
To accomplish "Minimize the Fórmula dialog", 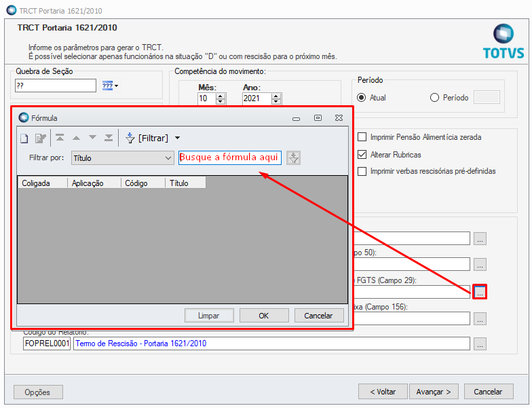I will [x=296, y=118].
